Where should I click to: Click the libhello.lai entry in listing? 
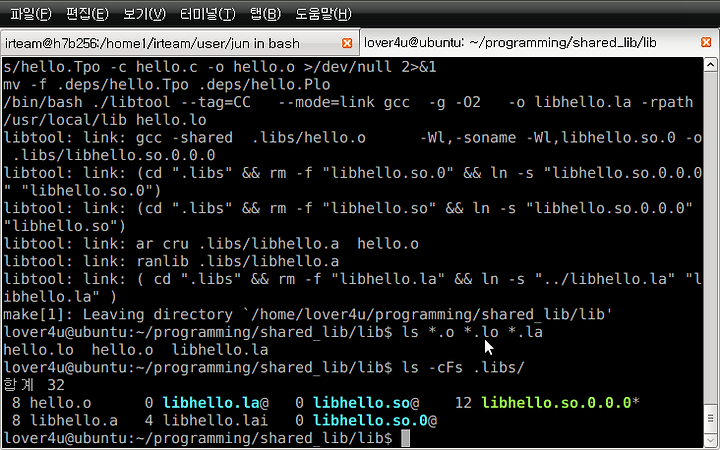tap(215, 420)
